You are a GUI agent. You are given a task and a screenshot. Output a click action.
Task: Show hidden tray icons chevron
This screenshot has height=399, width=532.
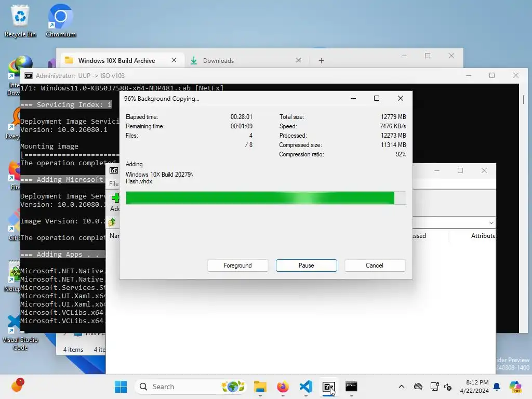point(402,387)
